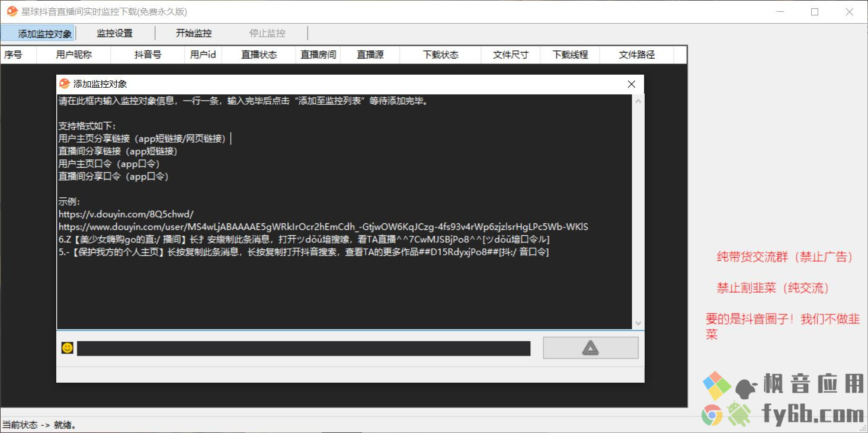
Task: Click the 直播状态 column header
Action: point(259,54)
